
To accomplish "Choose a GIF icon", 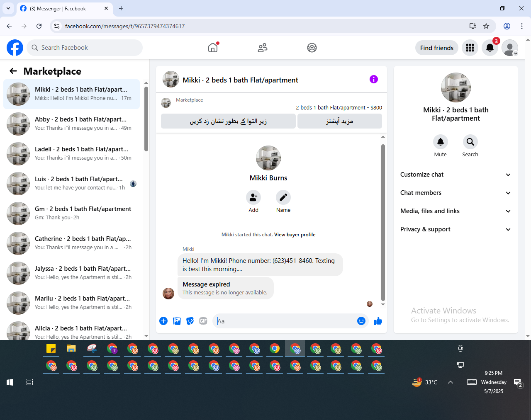I will coord(203,321).
